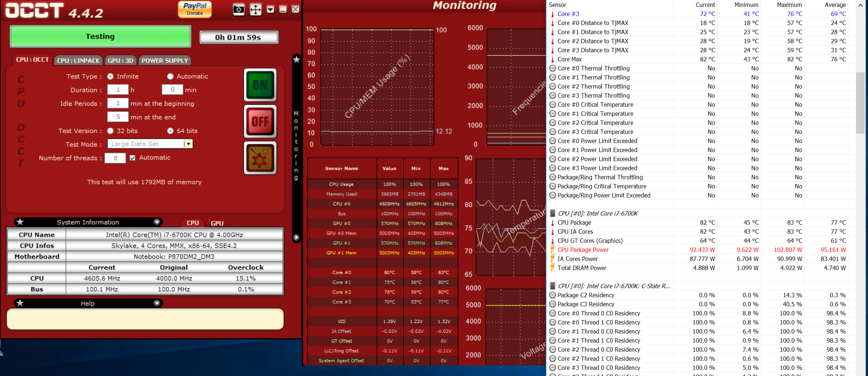Screen dimensions: 868x376
Task: Choose the 32 bits test version
Action: (x=110, y=131)
